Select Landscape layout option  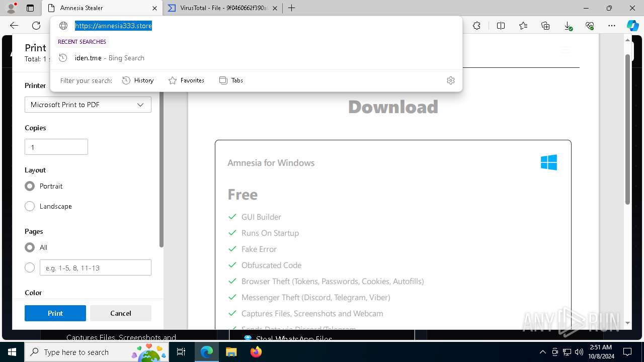(30, 206)
